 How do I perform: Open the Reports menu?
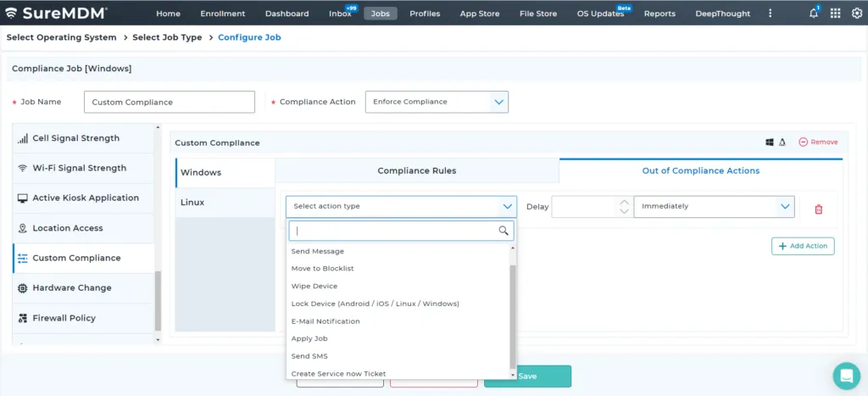tap(659, 14)
